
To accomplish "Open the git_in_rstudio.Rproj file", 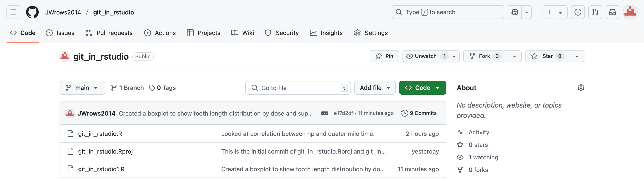I will (x=105, y=151).
